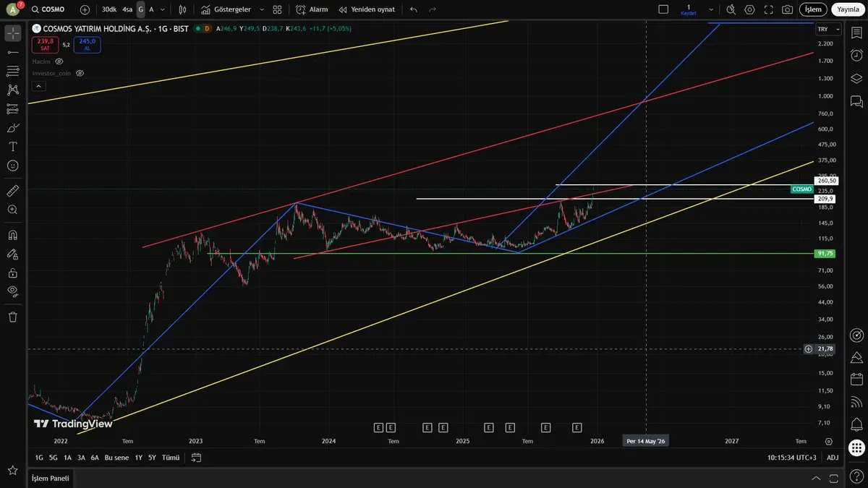Screen dimensions: 868x488
Task: Select the Tümü date range
Action: point(171,458)
